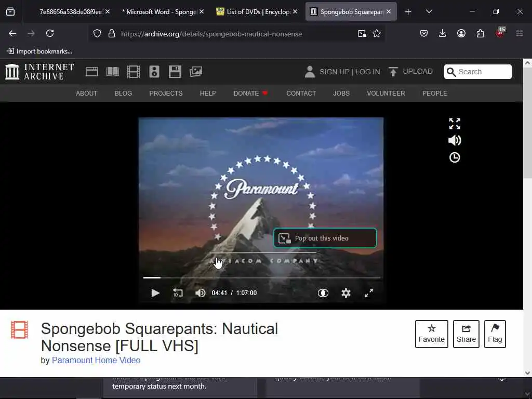532x399 pixels.
Task: Open Paramount Home Video creator link
Action: tap(96, 361)
